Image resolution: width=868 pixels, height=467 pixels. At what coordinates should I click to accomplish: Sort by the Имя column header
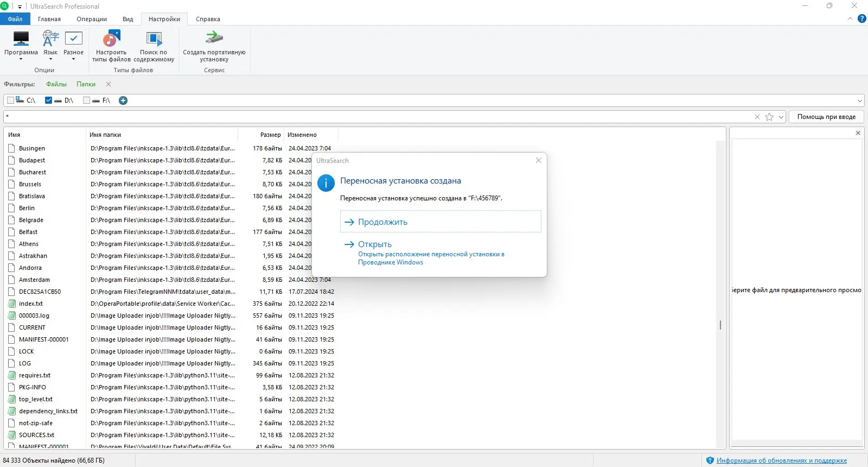point(44,135)
